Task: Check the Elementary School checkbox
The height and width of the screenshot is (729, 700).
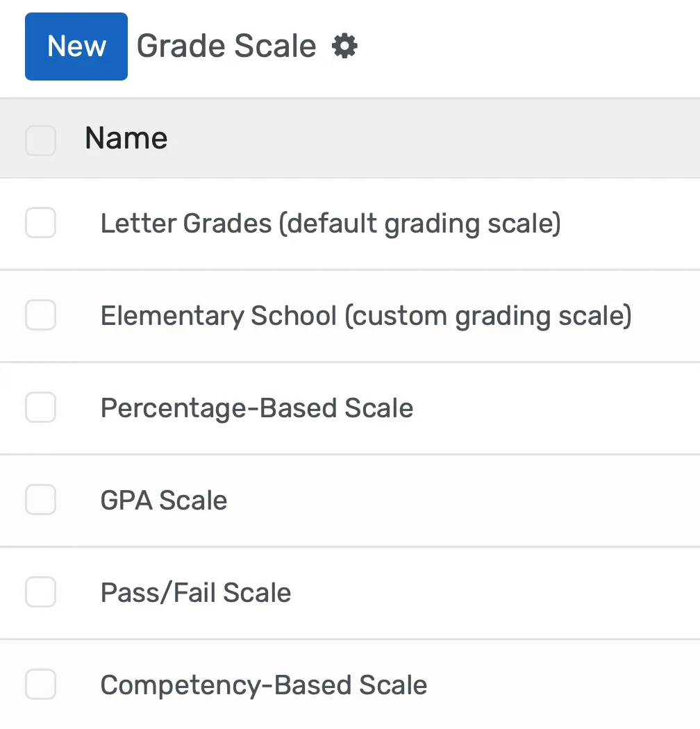Action: [40, 315]
